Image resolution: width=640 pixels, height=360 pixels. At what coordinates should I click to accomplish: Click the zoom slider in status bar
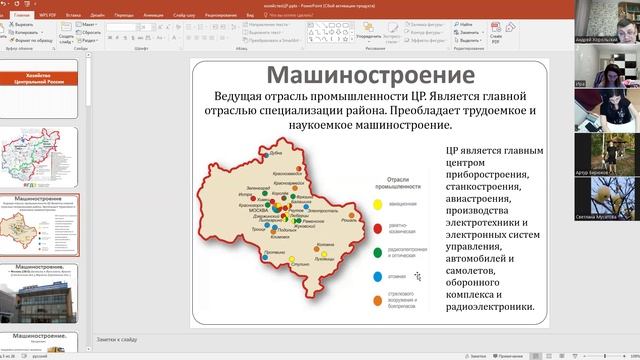pyautogui.click(x=604, y=356)
